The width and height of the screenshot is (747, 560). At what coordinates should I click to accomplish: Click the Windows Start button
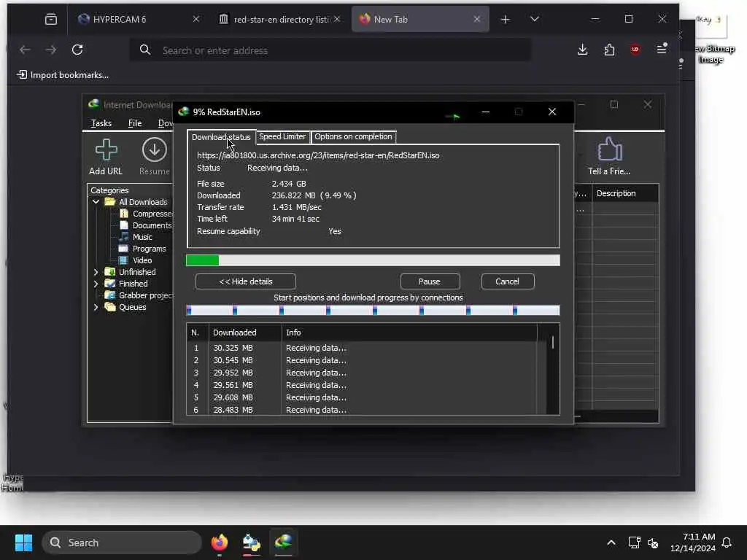point(23,542)
